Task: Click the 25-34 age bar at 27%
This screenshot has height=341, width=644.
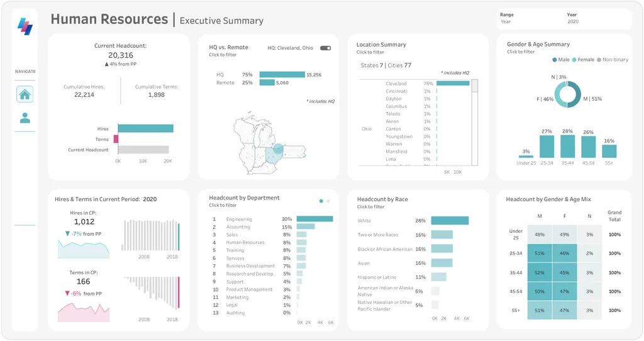Action: (547, 146)
